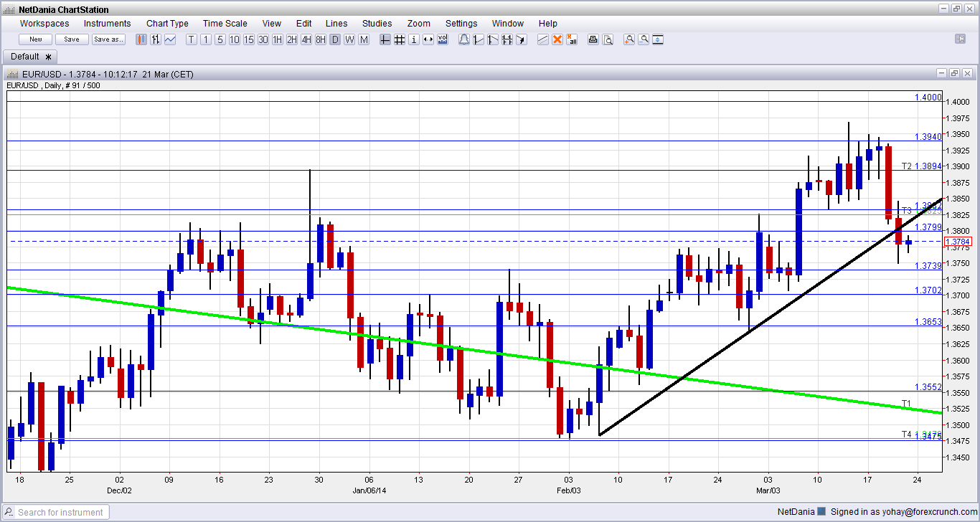Viewport: 980px width, 522px height.
Task: Select the bar chart icon
Action: [x=155, y=39]
